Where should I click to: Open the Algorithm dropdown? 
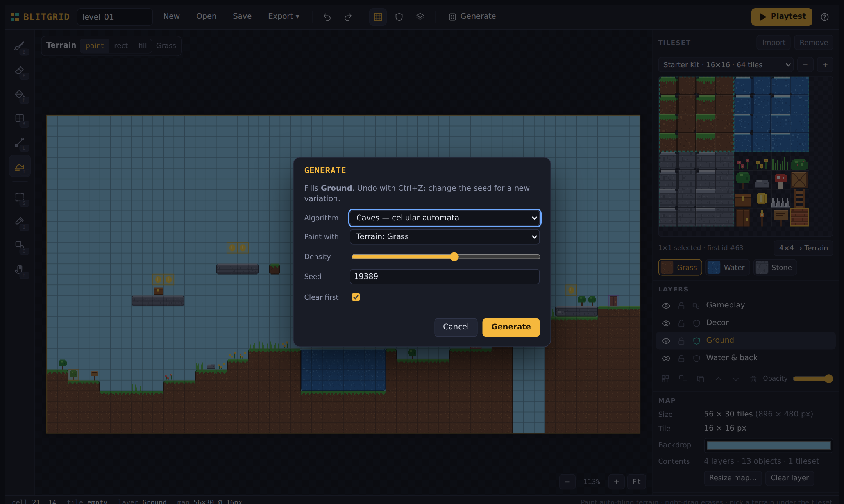[445, 218]
